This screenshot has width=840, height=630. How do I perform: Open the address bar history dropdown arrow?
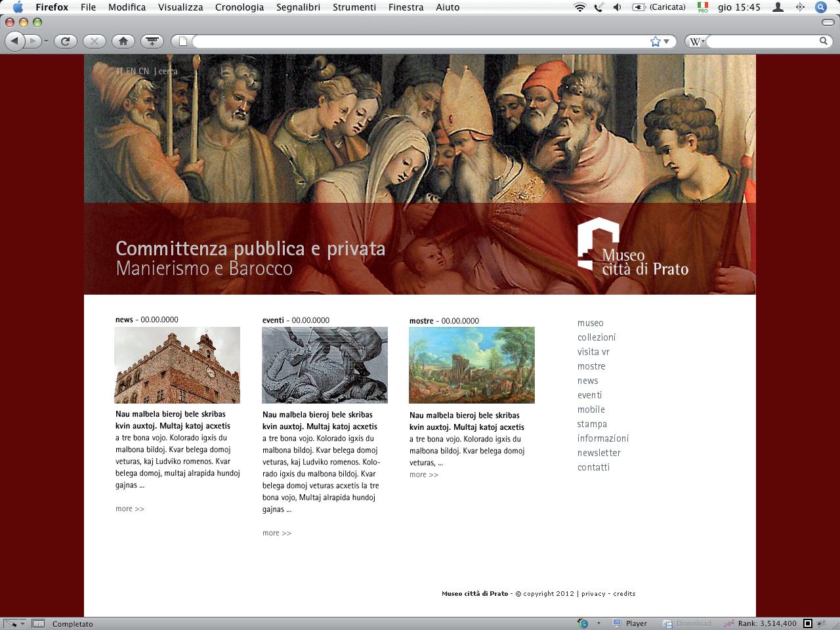667,41
